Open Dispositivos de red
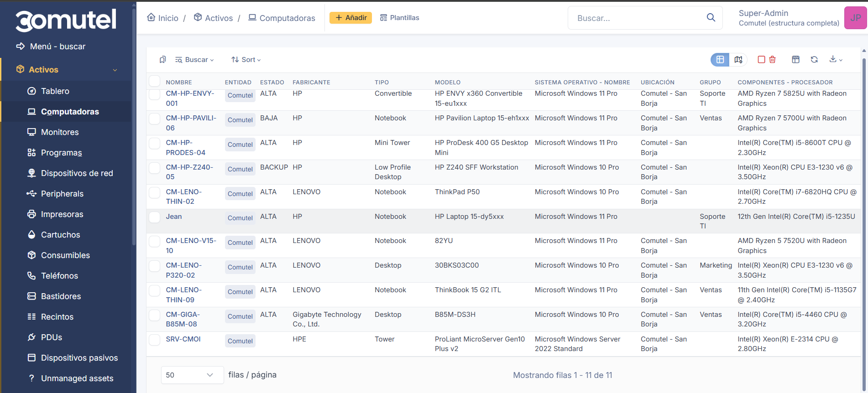Viewport: 868px width, 393px height. [70, 173]
